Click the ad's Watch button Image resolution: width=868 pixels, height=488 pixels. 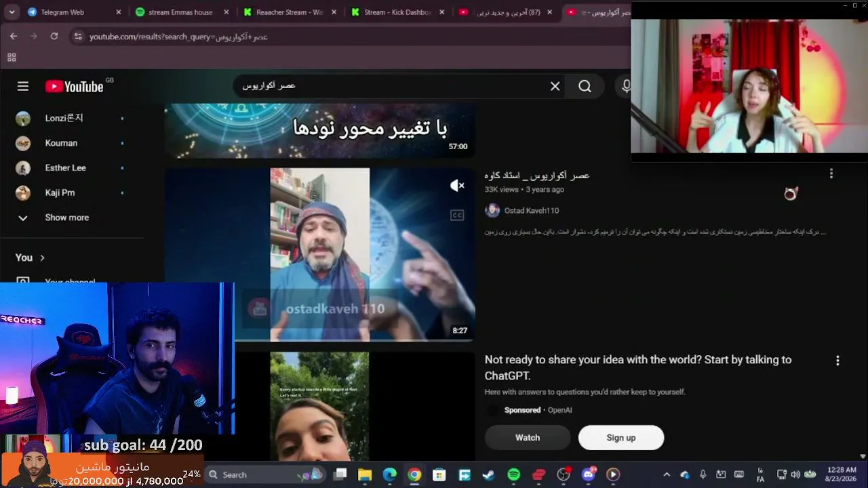pyautogui.click(x=528, y=438)
